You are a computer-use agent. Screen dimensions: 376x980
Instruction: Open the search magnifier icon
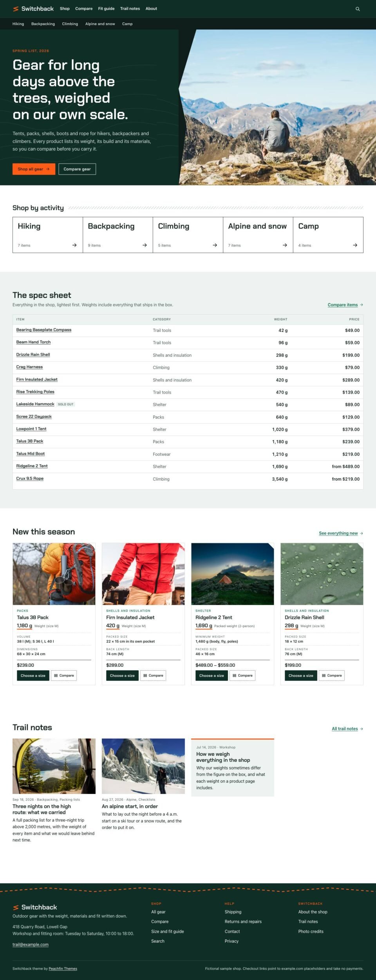point(358,9)
